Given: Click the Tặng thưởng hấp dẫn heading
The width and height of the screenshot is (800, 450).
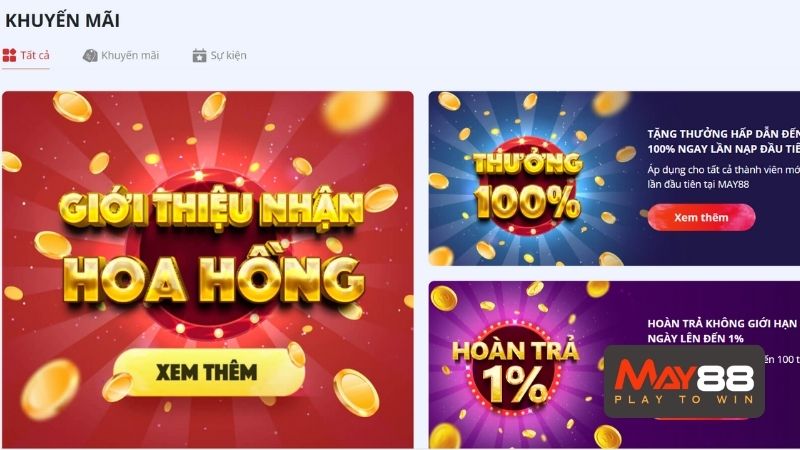Looking at the screenshot, I should coord(723,141).
